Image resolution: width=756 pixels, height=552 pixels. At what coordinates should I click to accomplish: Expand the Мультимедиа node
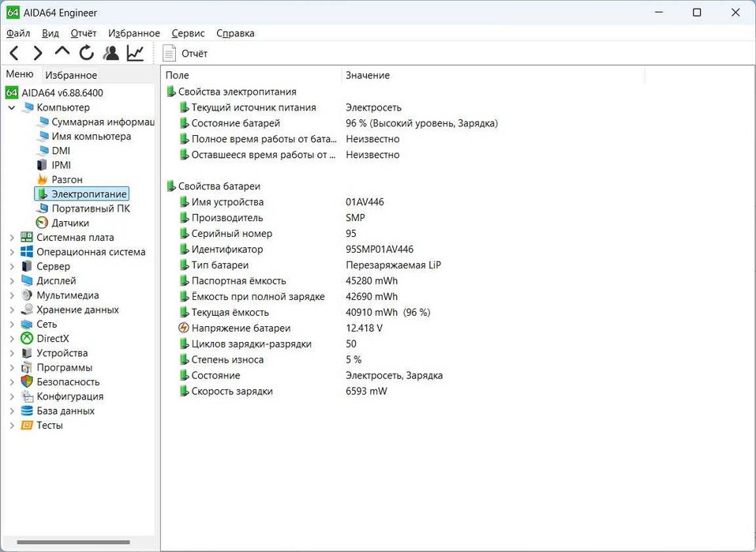tap(12, 295)
